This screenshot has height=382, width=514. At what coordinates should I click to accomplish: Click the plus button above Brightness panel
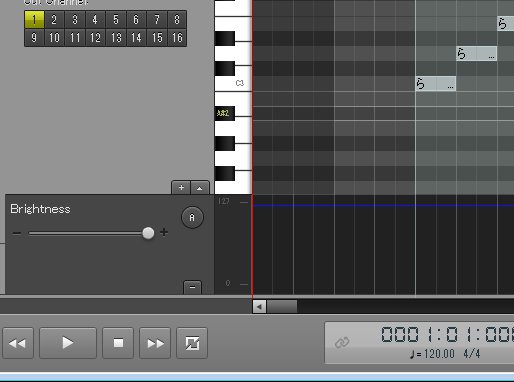181,188
